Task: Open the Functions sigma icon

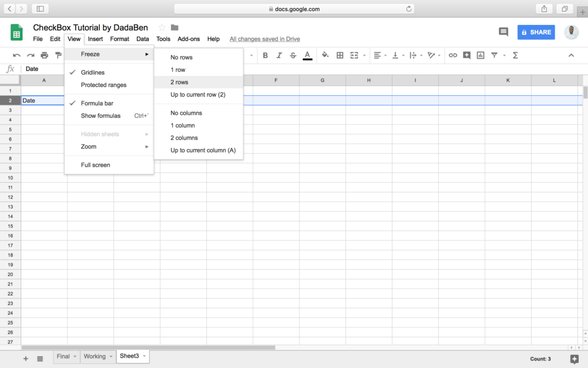Action: (515, 55)
